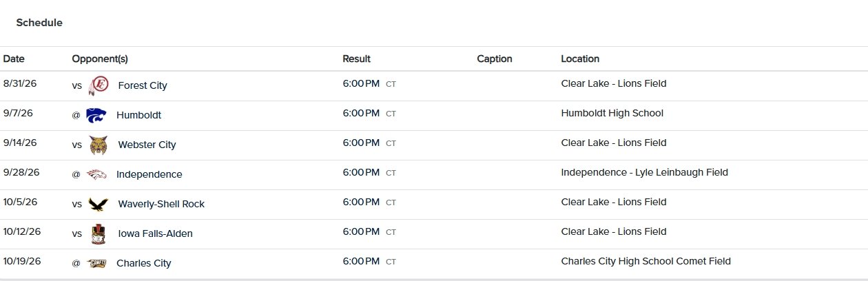Open the Humboldt opponent link
This screenshot has width=868, height=281.
(x=139, y=115)
